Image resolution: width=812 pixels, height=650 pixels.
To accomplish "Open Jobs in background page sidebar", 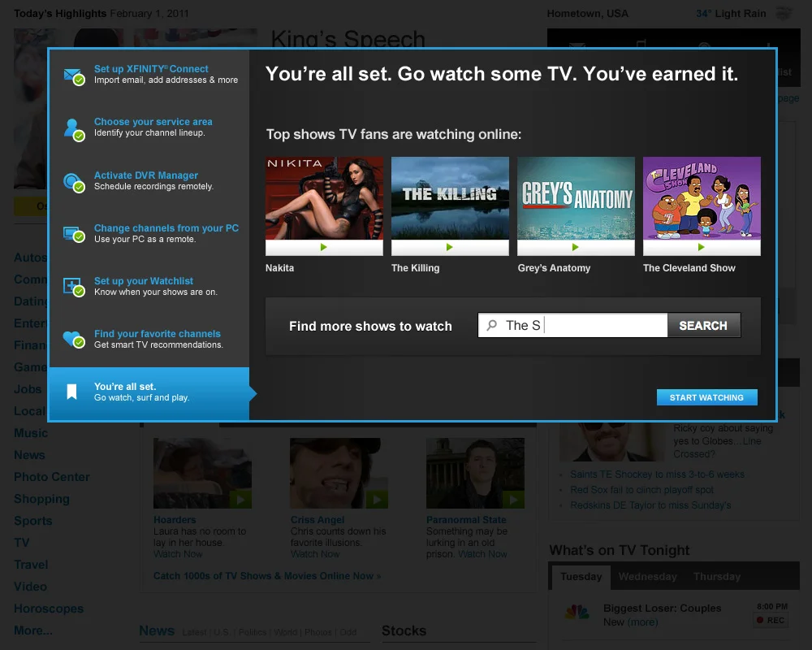I will [x=28, y=388].
